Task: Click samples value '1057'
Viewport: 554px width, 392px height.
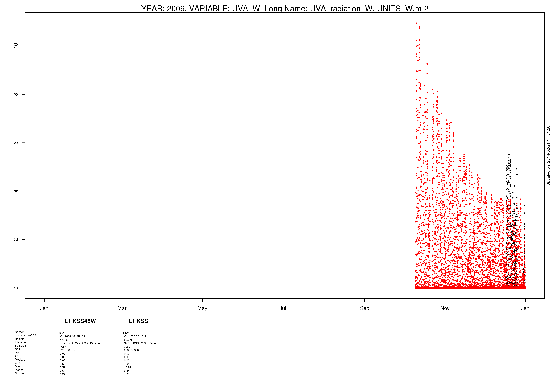Action: (x=63, y=347)
